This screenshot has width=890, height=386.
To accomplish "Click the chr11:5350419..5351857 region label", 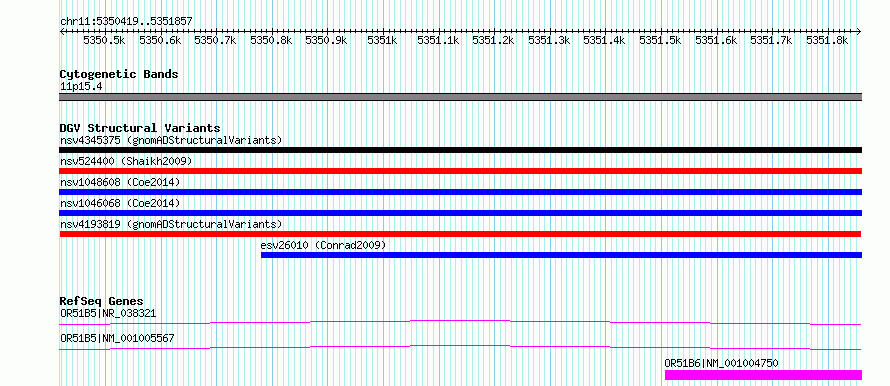I will (126, 22).
